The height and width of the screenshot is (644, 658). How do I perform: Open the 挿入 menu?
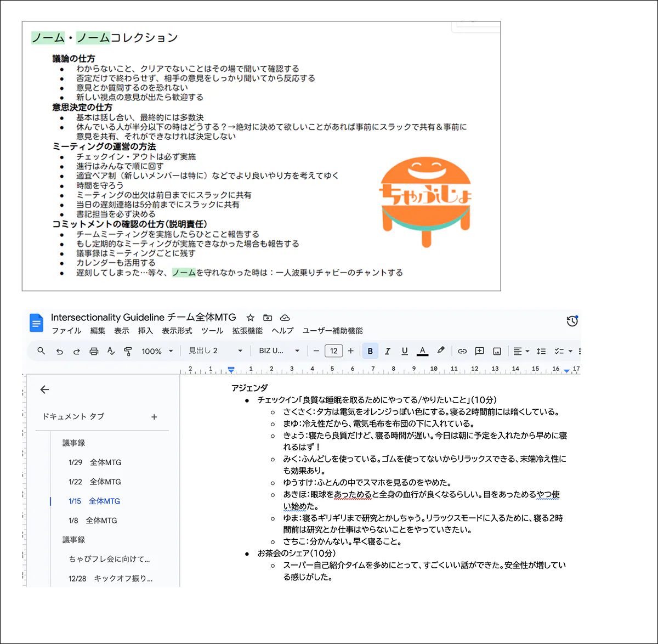pyautogui.click(x=145, y=331)
